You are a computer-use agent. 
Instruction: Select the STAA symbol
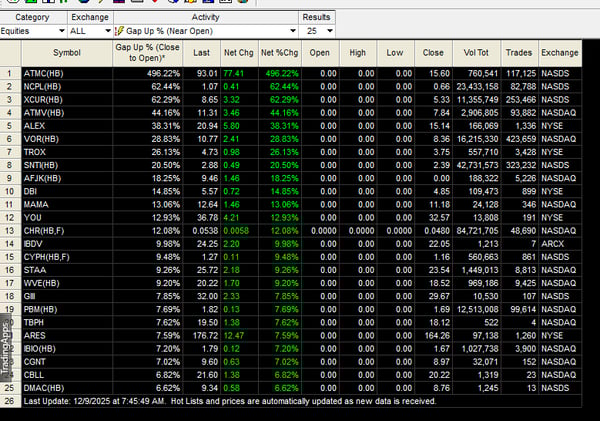[35, 270]
